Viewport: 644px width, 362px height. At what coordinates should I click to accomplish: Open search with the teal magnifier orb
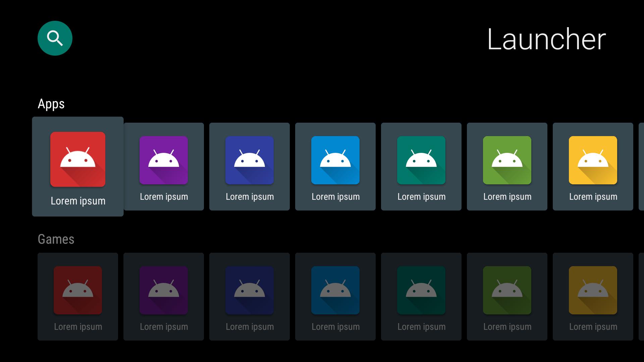pyautogui.click(x=55, y=38)
